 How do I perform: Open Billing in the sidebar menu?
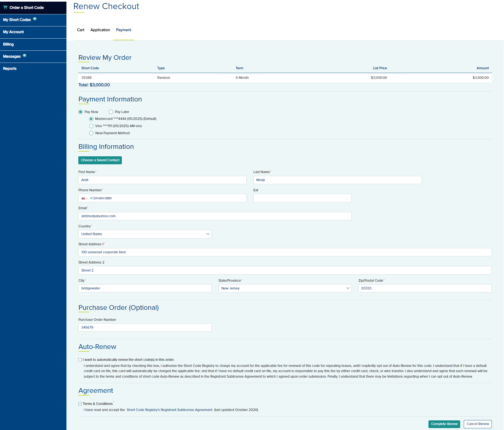pos(8,44)
